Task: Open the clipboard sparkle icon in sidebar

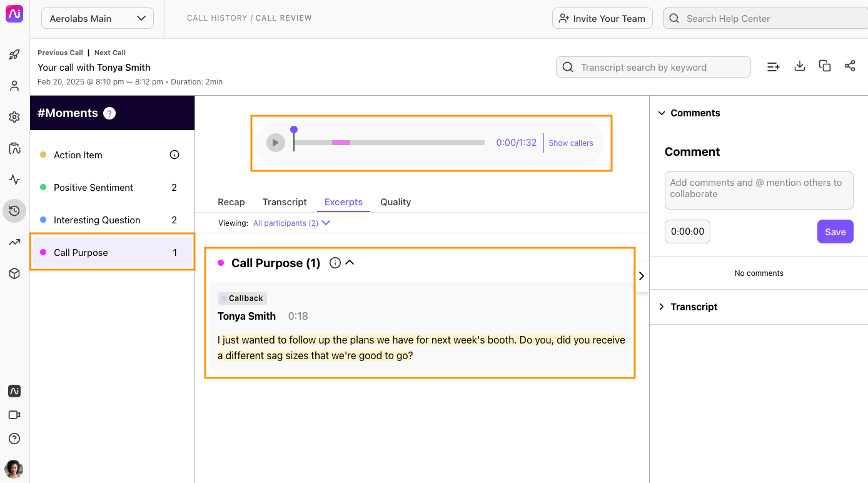Action: [14, 148]
